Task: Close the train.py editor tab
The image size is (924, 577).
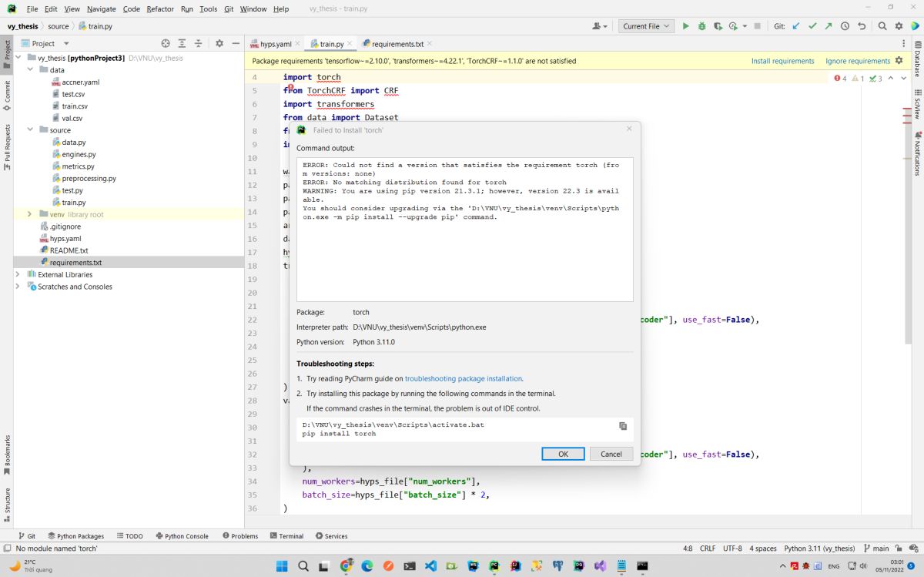Action: click(350, 44)
